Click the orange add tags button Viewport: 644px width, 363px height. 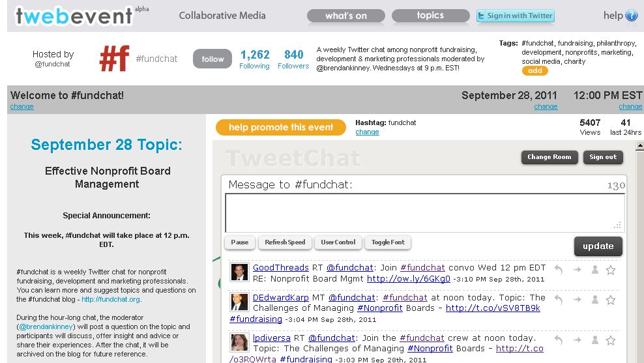click(x=534, y=70)
